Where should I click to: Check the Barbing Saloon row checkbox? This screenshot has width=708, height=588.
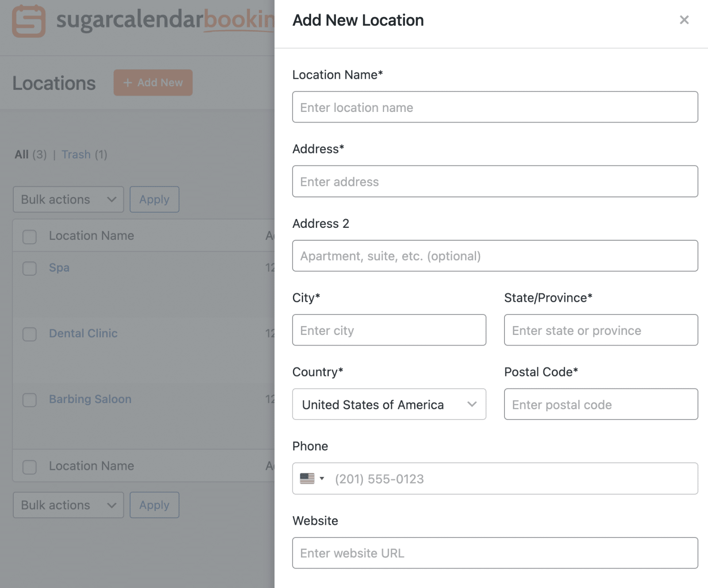pyautogui.click(x=29, y=400)
